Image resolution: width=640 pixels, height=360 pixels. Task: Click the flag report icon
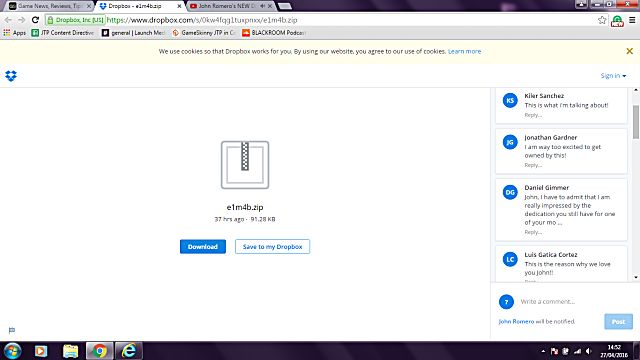pyautogui.click(x=12, y=330)
